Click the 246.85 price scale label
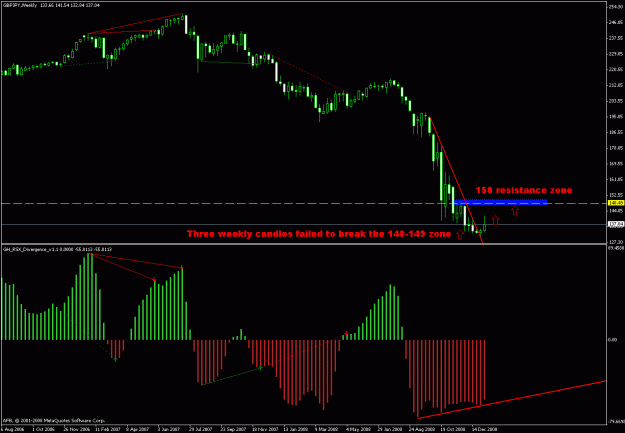Viewport: 625px width, 433px height. (x=616, y=23)
